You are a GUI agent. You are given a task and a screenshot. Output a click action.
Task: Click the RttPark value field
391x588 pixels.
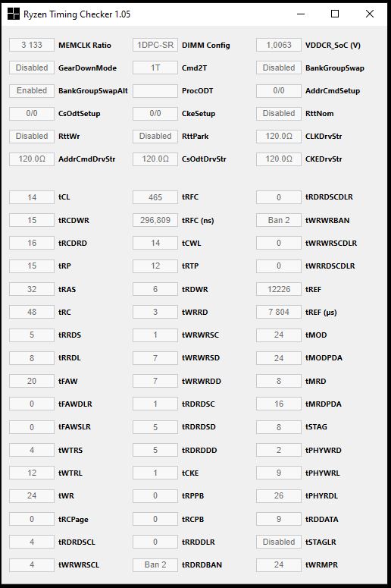(x=155, y=136)
